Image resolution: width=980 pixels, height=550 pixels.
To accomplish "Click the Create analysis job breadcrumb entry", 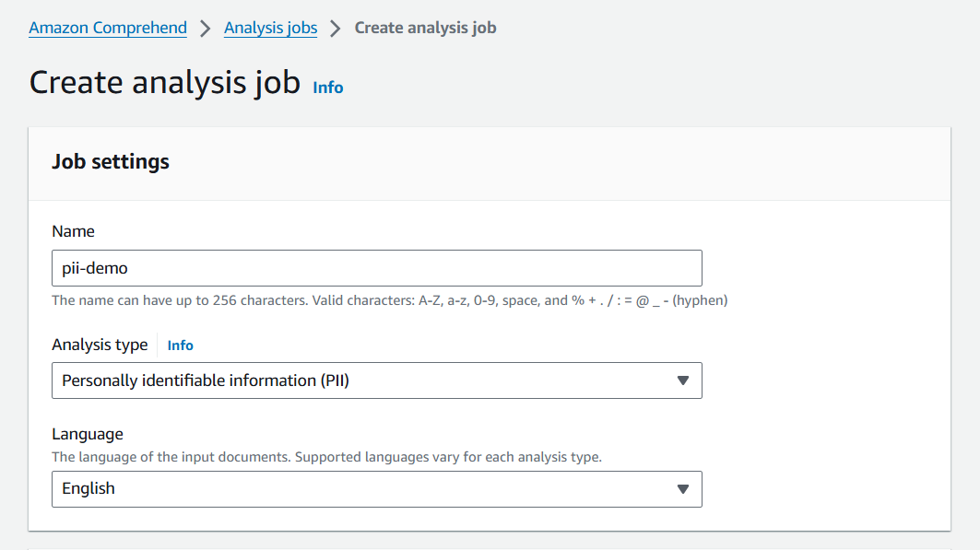I will (425, 28).
